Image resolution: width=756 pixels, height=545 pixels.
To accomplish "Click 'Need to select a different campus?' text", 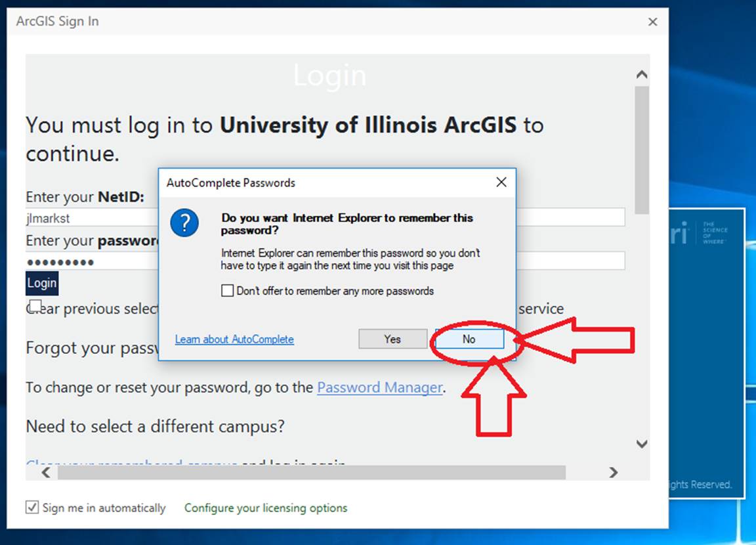I will tap(156, 426).
